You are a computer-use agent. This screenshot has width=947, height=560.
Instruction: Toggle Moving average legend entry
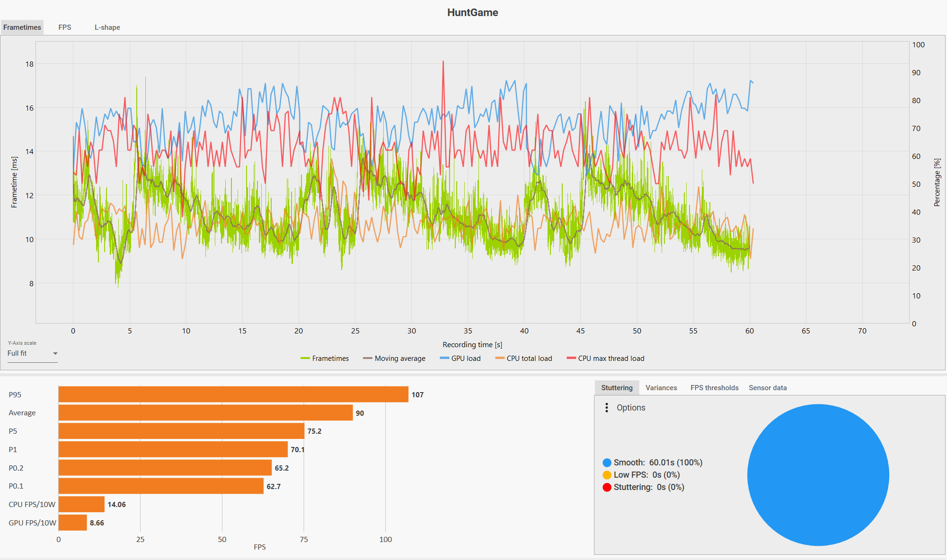[x=394, y=359]
